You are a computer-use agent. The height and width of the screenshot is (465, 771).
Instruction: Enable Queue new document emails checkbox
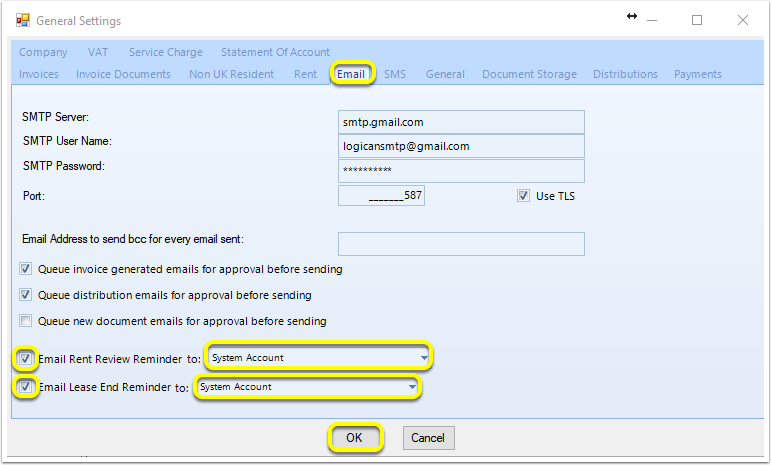tap(26, 321)
